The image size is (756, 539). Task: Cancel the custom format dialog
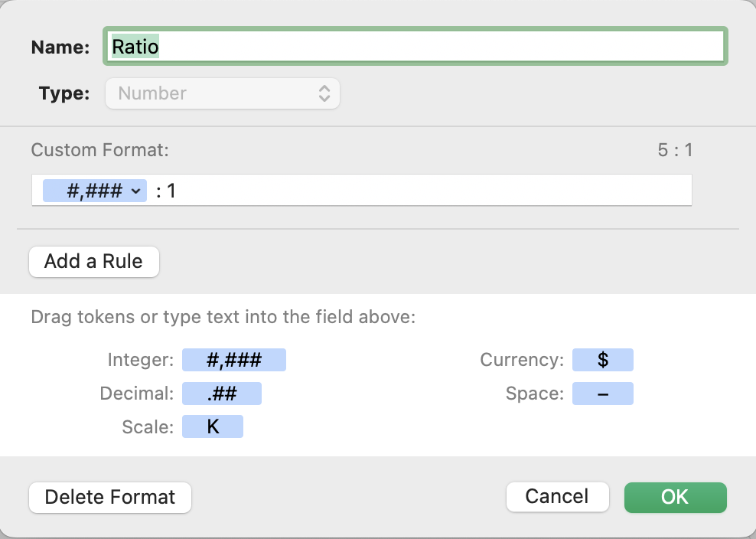pyautogui.click(x=557, y=496)
